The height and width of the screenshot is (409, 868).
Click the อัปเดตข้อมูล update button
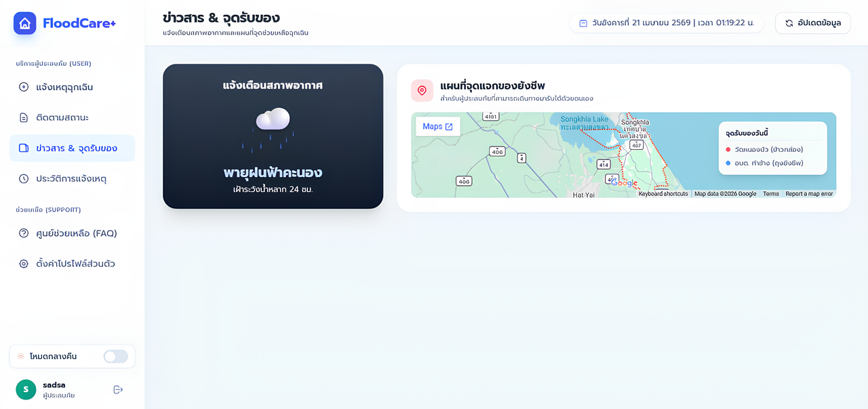point(812,23)
